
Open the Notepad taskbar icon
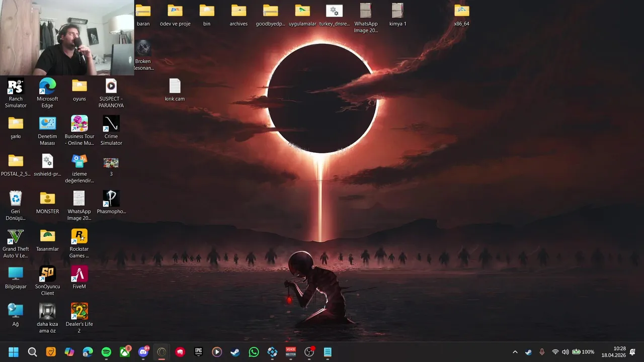(328, 352)
